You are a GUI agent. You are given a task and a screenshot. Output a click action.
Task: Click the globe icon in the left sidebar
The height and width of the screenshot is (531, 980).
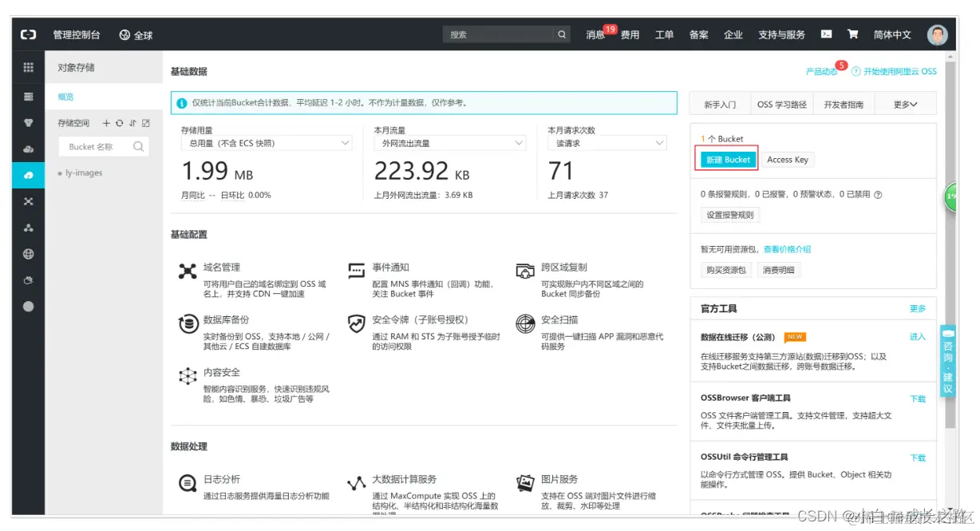pos(28,254)
